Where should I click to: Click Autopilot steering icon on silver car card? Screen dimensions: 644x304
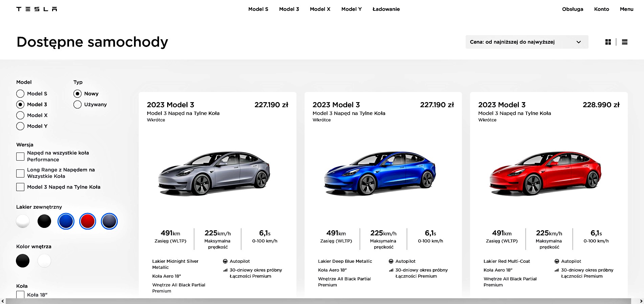225,261
